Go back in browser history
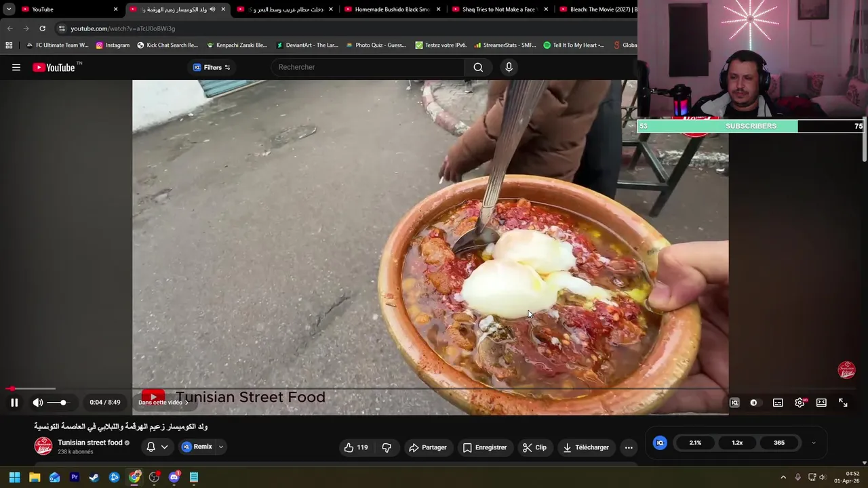 click(x=9, y=28)
